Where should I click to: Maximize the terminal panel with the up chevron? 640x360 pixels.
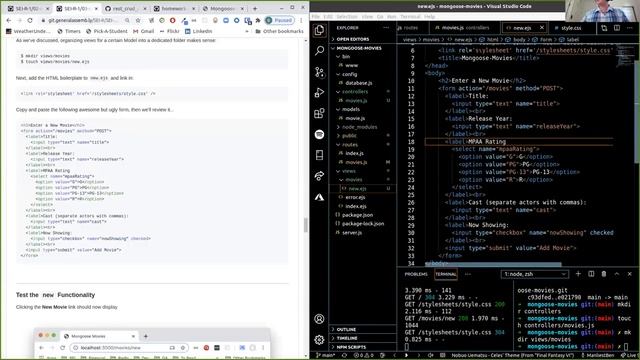(x=617, y=274)
